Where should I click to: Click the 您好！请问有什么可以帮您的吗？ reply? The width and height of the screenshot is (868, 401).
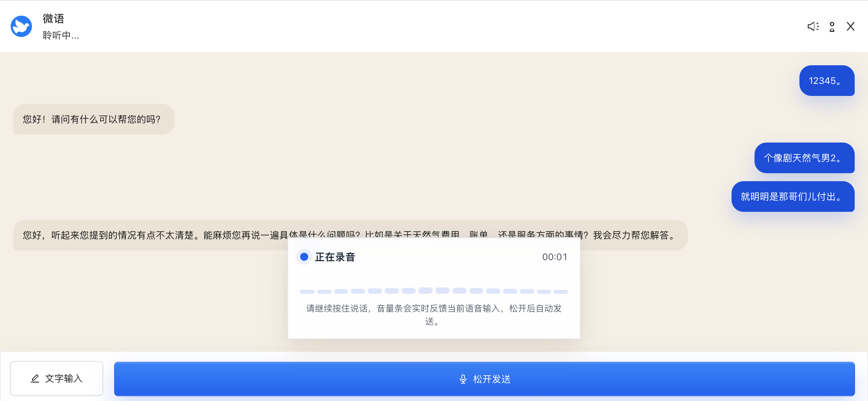(x=94, y=119)
